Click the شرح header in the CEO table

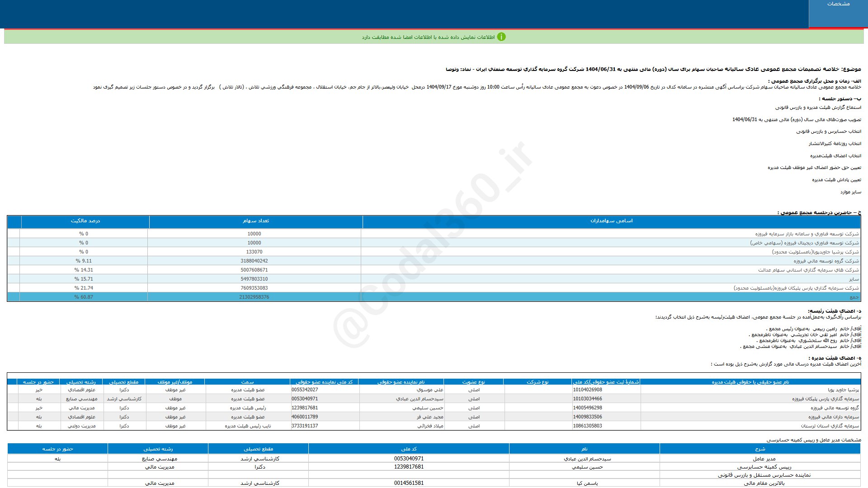[x=760, y=449]
